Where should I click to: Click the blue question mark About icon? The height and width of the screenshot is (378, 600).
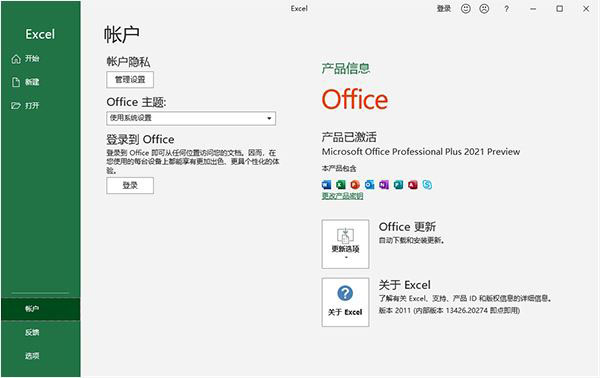point(345,293)
